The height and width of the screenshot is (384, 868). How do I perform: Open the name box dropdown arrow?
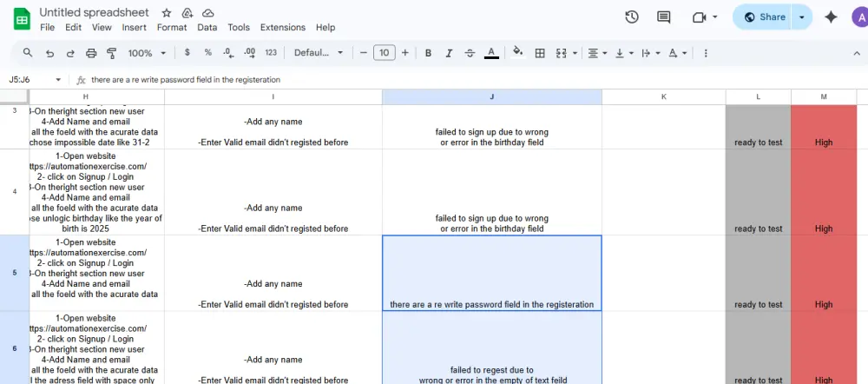58,80
